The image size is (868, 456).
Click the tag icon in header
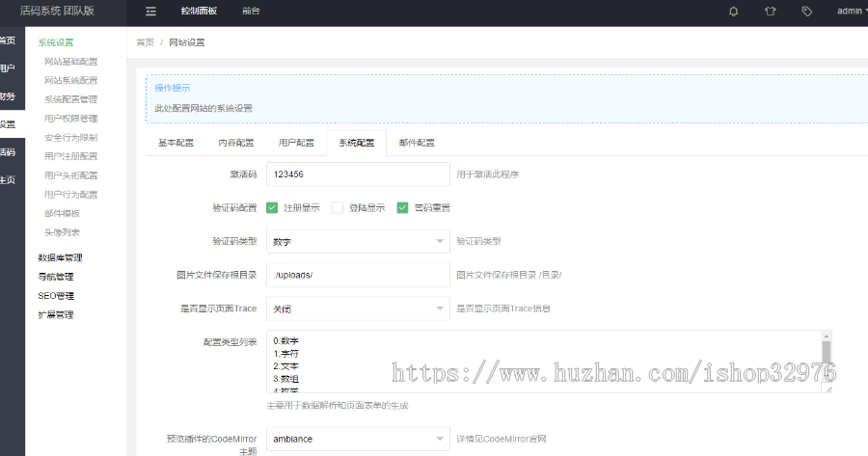[806, 11]
